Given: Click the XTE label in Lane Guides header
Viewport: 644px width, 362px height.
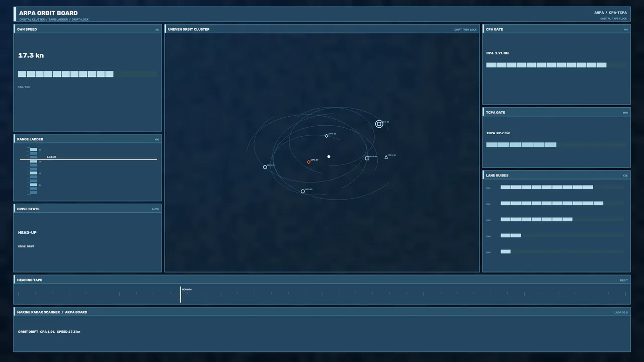Looking at the screenshot, I should [625, 176].
